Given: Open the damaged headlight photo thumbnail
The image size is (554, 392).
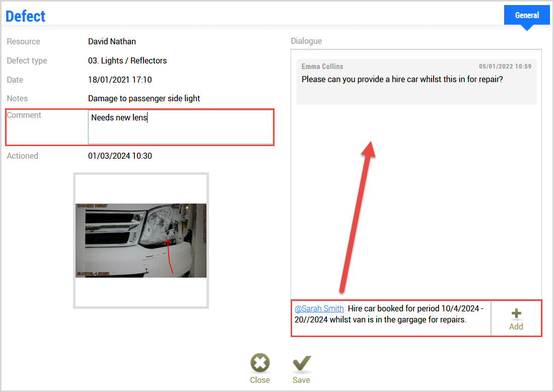Looking at the screenshot, I should tap(141, 240).
